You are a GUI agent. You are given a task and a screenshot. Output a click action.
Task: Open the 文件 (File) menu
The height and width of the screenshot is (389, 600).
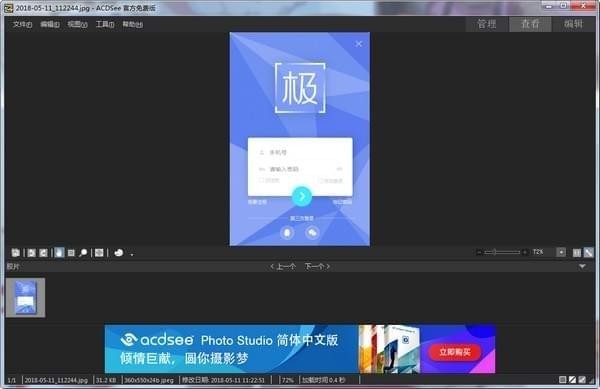22,24
